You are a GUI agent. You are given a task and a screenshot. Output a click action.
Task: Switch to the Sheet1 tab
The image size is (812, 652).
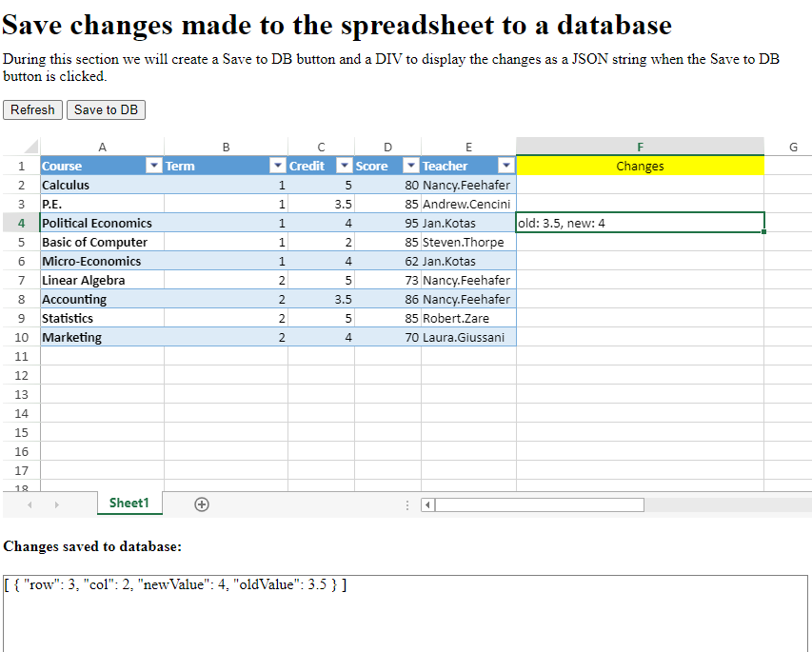tap(129, 504)
